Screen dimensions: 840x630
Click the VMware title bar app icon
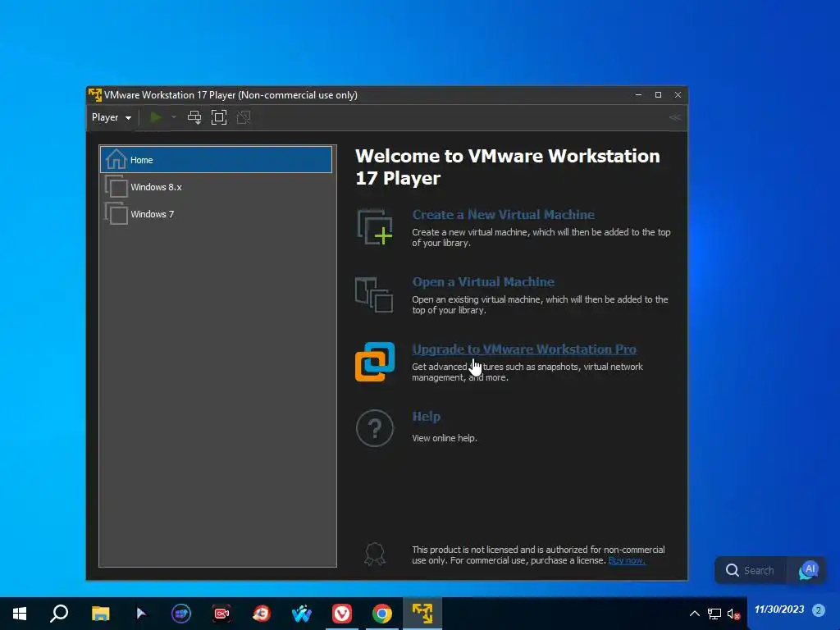[95, 95]
